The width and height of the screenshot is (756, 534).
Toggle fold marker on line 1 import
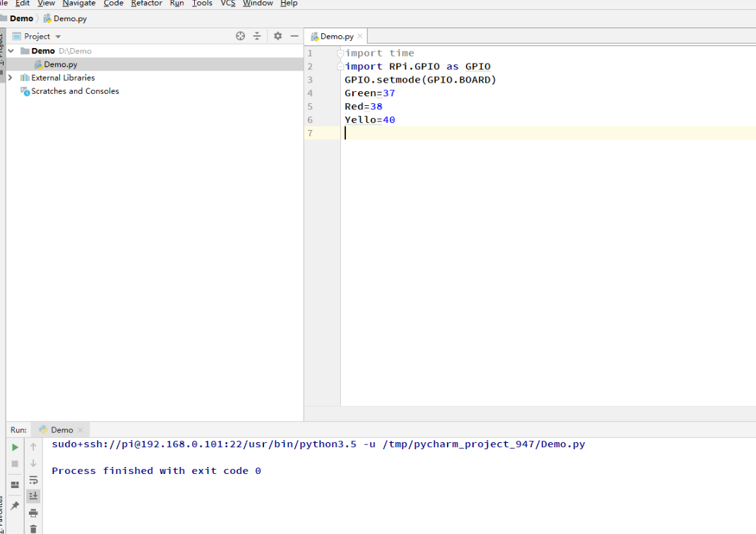click(340, 53)
